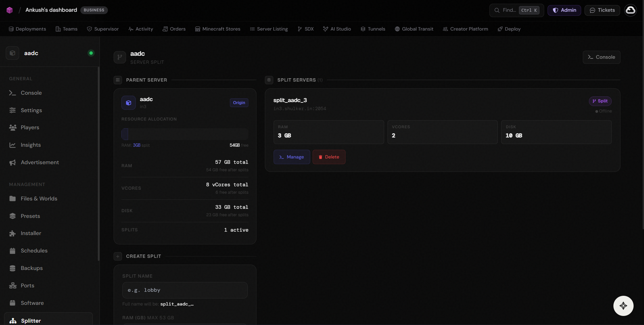Click the 57 GB total RAM value
Viewport: 644px width, 325px height.
[232, 162]
